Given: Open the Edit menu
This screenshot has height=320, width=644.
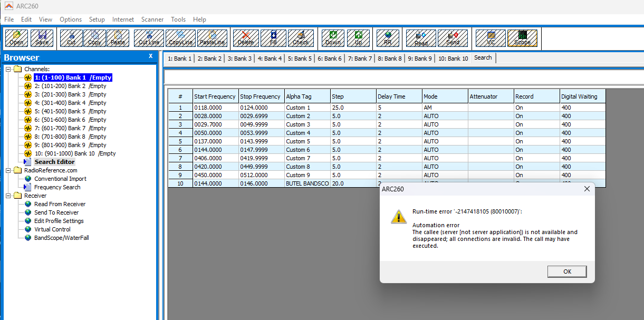Looking at the screenshot, I should (x=26, y=20).
